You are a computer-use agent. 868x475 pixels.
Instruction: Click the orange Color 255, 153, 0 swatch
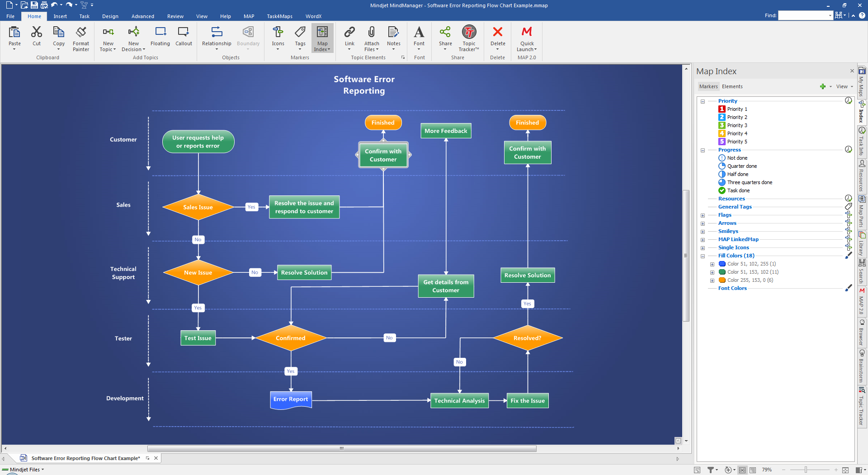coord(722,280)
